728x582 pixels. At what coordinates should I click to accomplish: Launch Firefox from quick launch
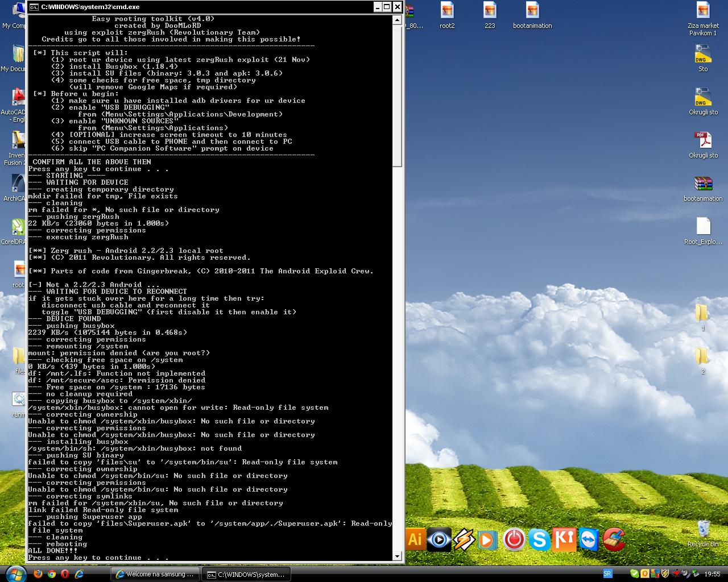[x=38, y=574]
